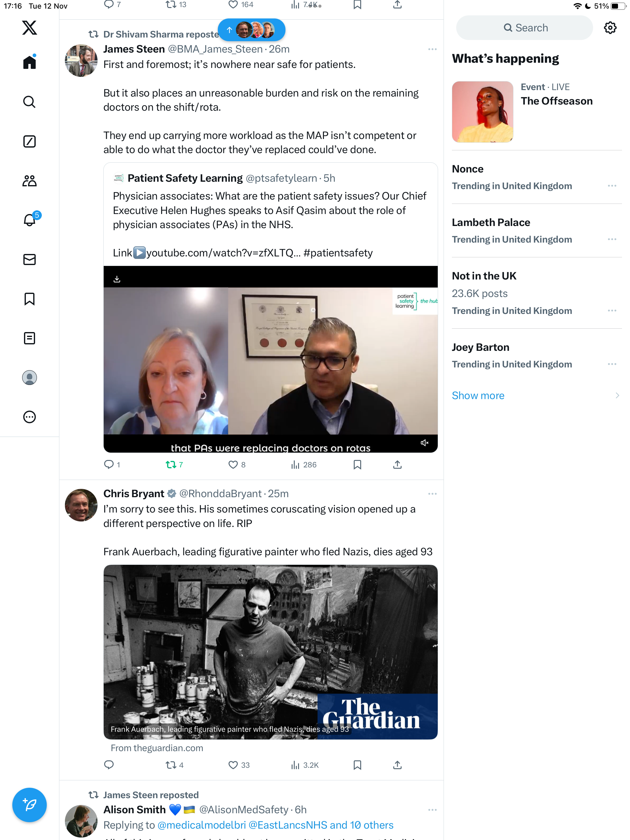Click the Search input field

(524, 28)
